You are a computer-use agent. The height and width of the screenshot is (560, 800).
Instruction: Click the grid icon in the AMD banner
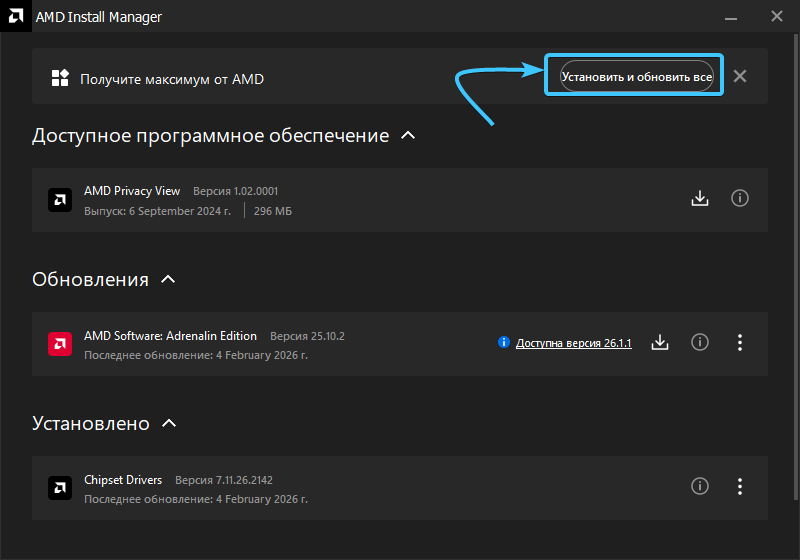click(x=60, y=78)
